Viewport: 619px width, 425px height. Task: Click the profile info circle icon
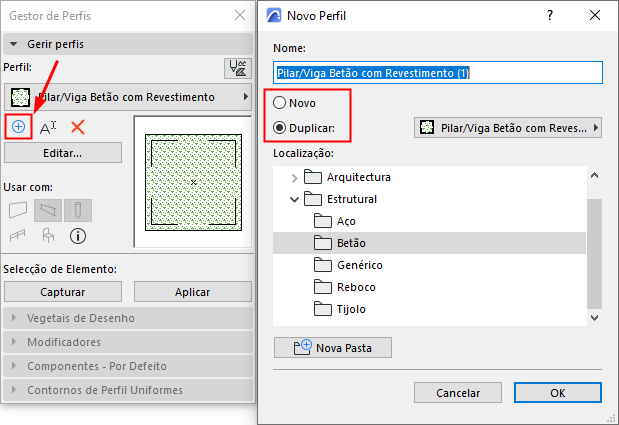[x=78, y=236]
